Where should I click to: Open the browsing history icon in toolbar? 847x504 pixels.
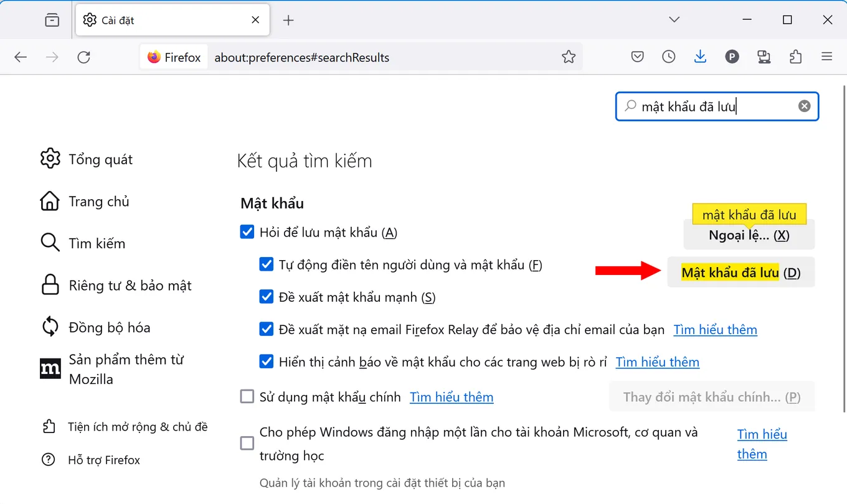coord(668,57)
